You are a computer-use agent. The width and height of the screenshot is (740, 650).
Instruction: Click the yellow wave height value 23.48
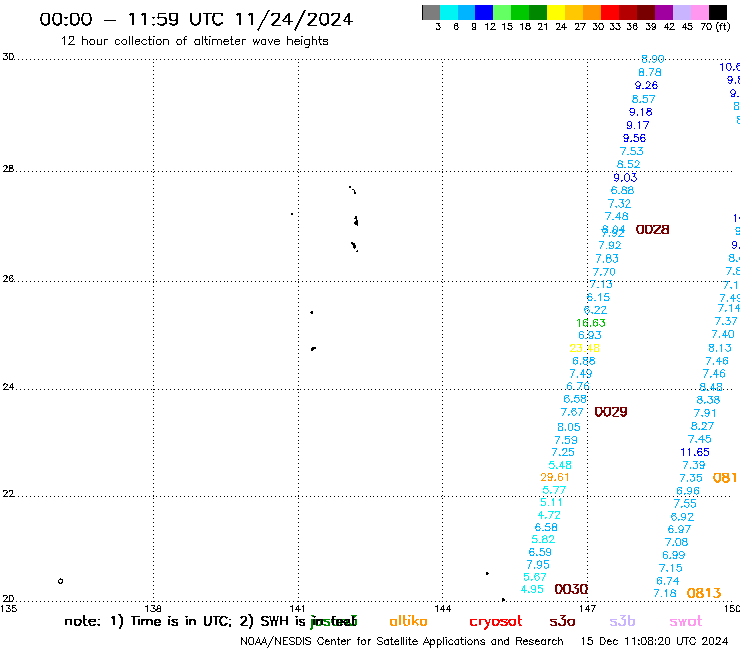point(584,348)
